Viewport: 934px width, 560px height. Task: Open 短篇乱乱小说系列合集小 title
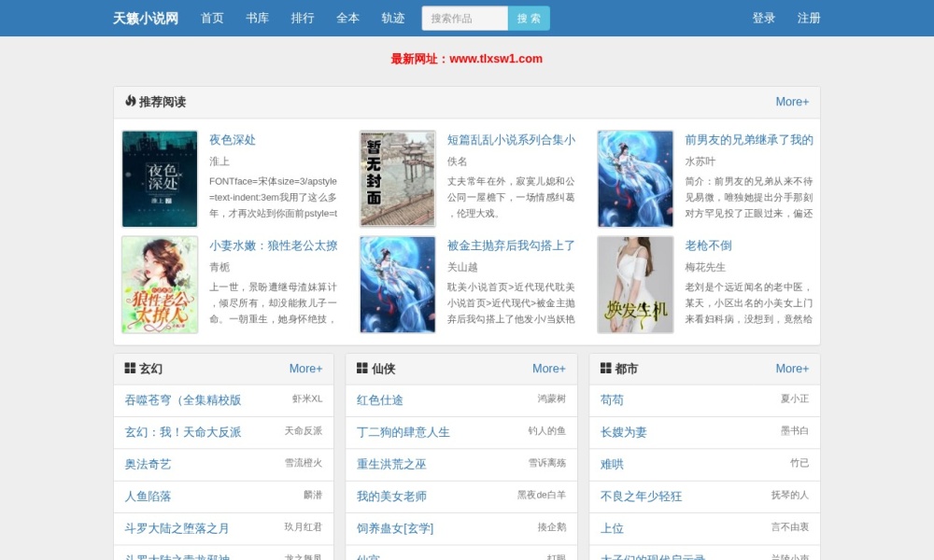pyautogui.click(x=511, y=140)
